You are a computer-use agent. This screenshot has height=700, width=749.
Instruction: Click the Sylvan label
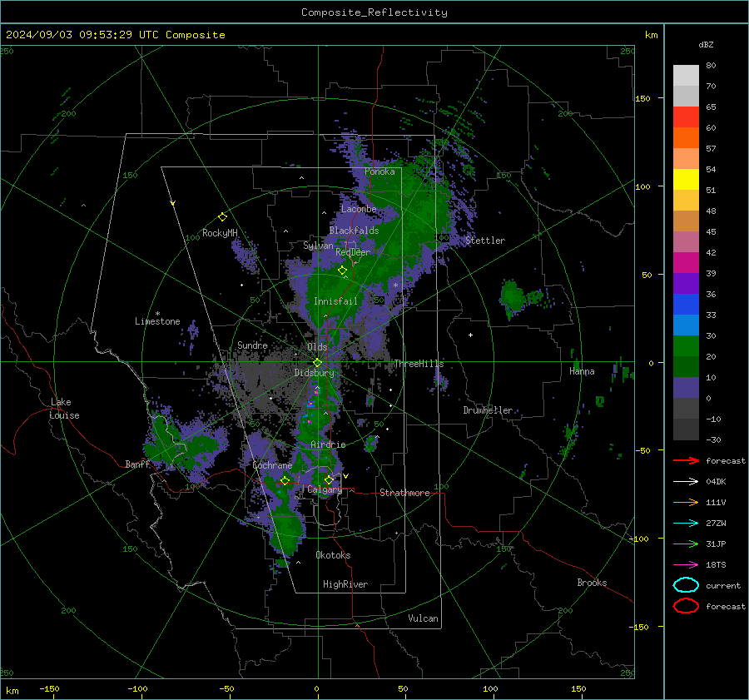click(x=318, y=246)
